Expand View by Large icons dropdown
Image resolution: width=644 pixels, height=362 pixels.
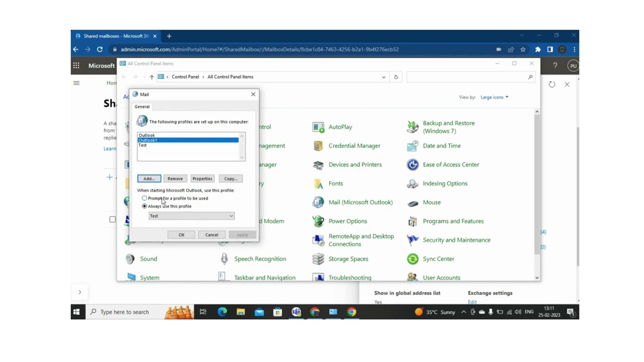pyautogui.click(x=494, y=97)
